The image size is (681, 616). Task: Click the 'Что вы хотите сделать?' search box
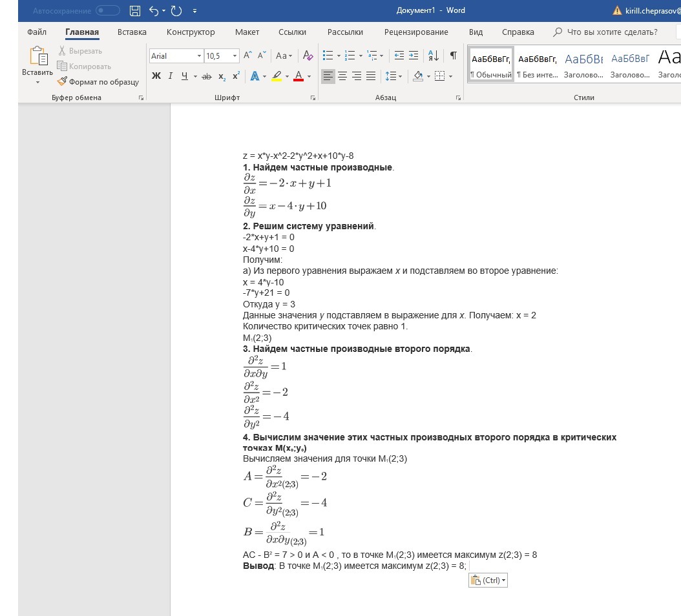click(x=605, y=32)
